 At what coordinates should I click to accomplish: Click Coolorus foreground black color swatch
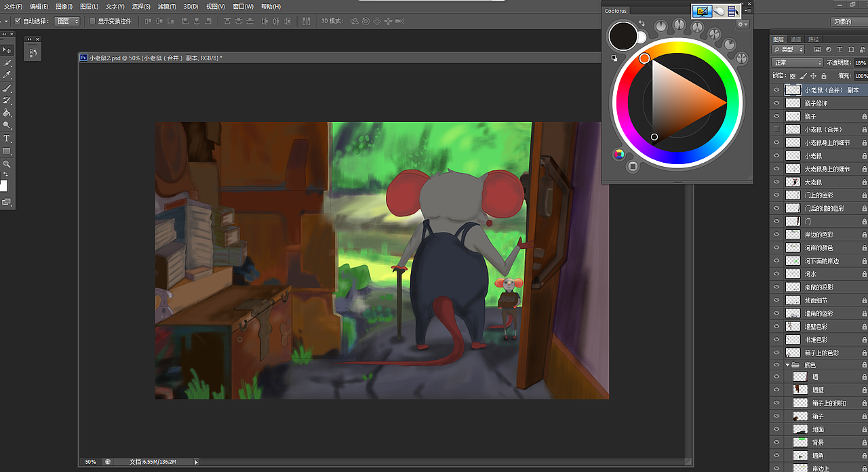623,36
